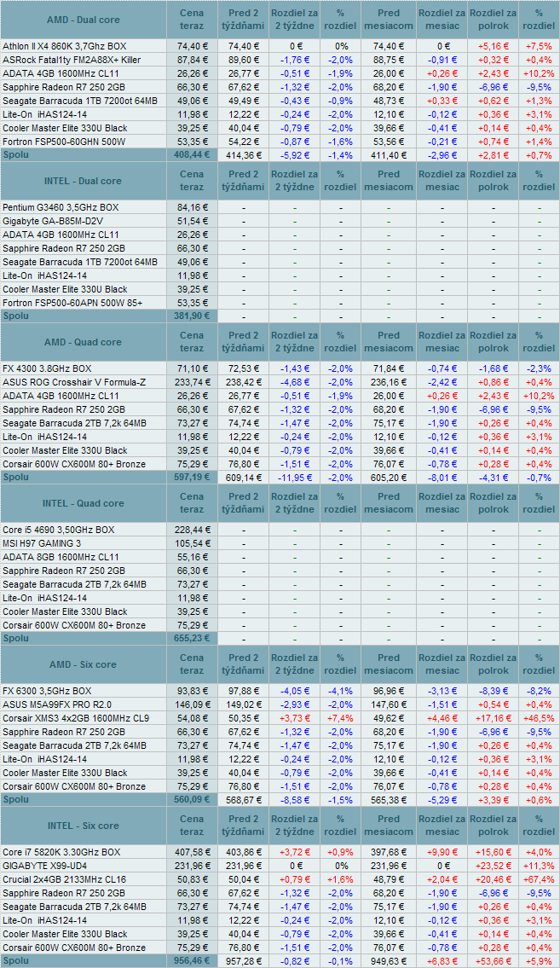Select the "INTEL - Quad core" header cell
Screen dimensions: 560x968
click(84, 503)
